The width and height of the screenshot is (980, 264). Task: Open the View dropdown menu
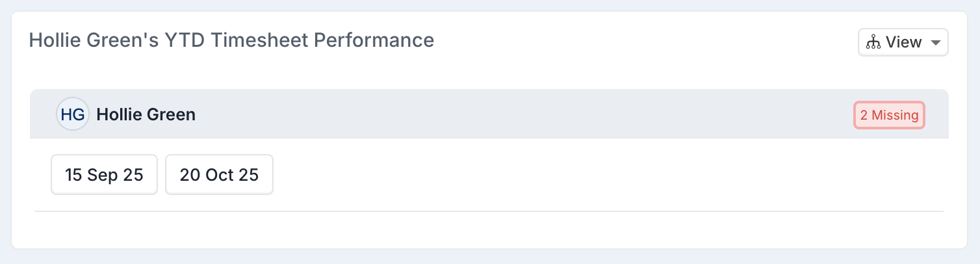[x=903, y=43]
